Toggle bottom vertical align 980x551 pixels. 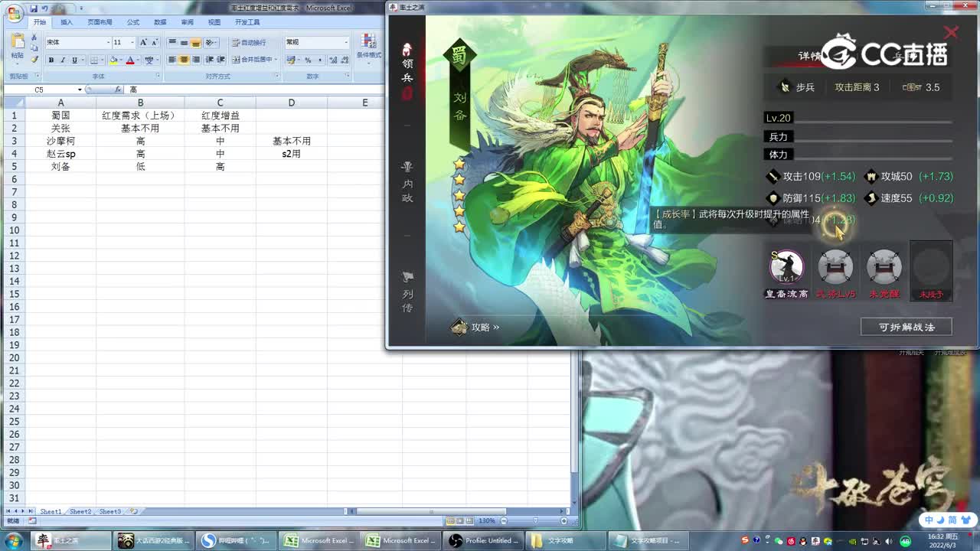point(196,42)
